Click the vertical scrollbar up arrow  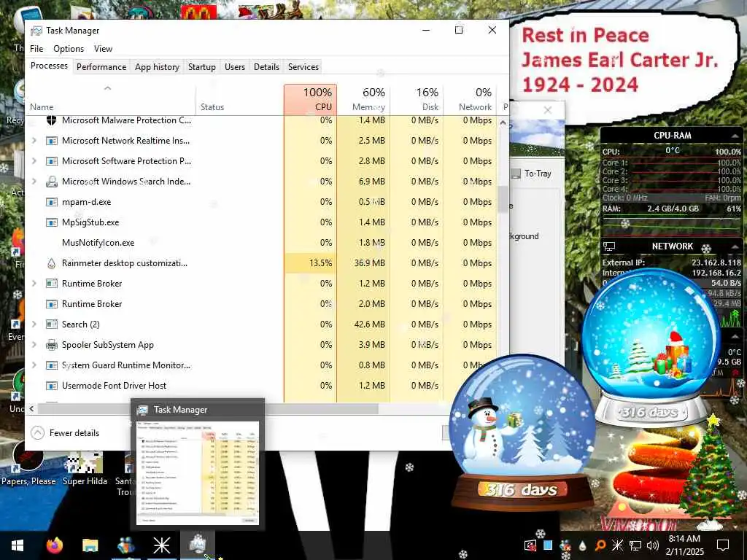tap(503, 122)
